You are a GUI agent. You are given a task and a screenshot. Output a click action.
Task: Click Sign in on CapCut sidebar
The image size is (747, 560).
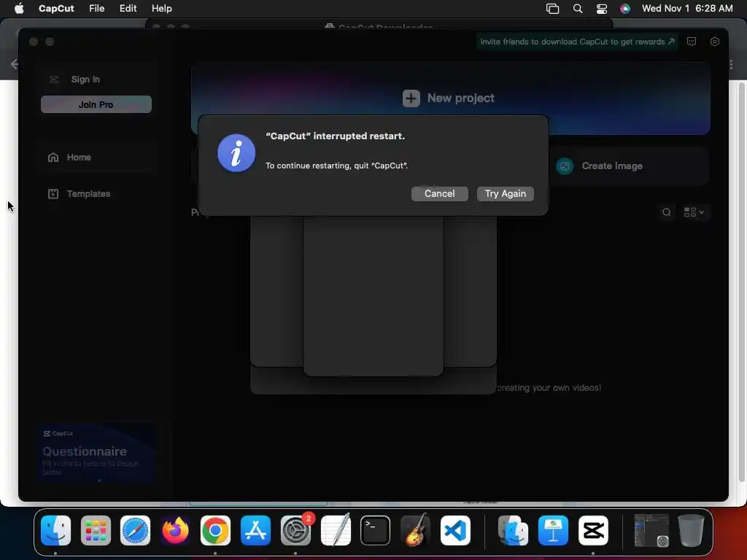[85, 79]
